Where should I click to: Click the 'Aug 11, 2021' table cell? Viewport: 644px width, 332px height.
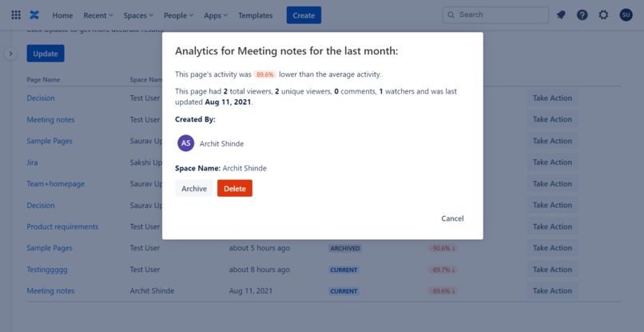click(x=251, y=291)
